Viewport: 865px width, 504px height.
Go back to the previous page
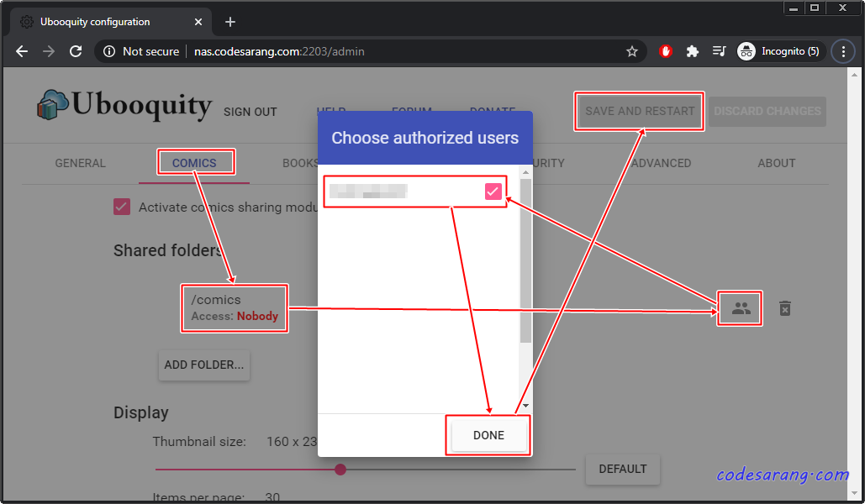[22, 51]
